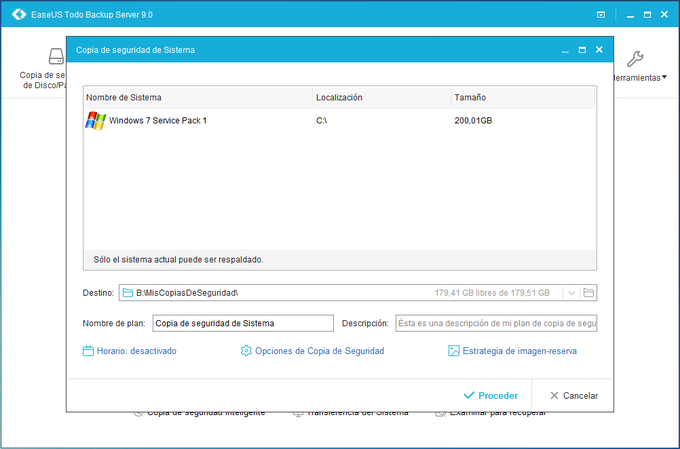Image resolution: width=680 pixels, height=449 pixels.
Task: Maximize the Copia de seguridad de Sistema dialog
Action: tap(582, 50)
